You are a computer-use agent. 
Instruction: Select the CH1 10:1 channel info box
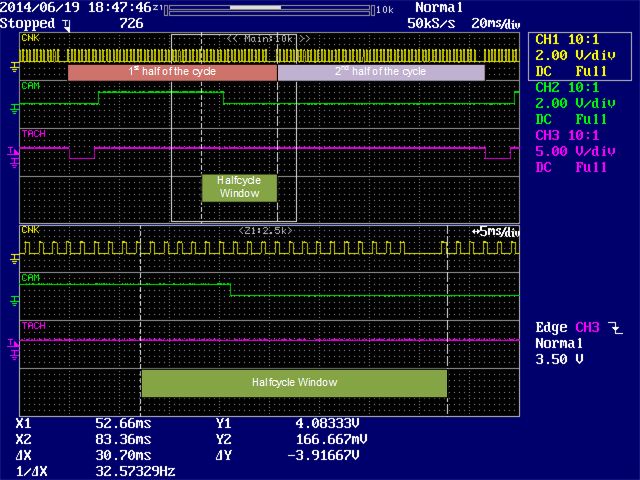tap(580, 56)
